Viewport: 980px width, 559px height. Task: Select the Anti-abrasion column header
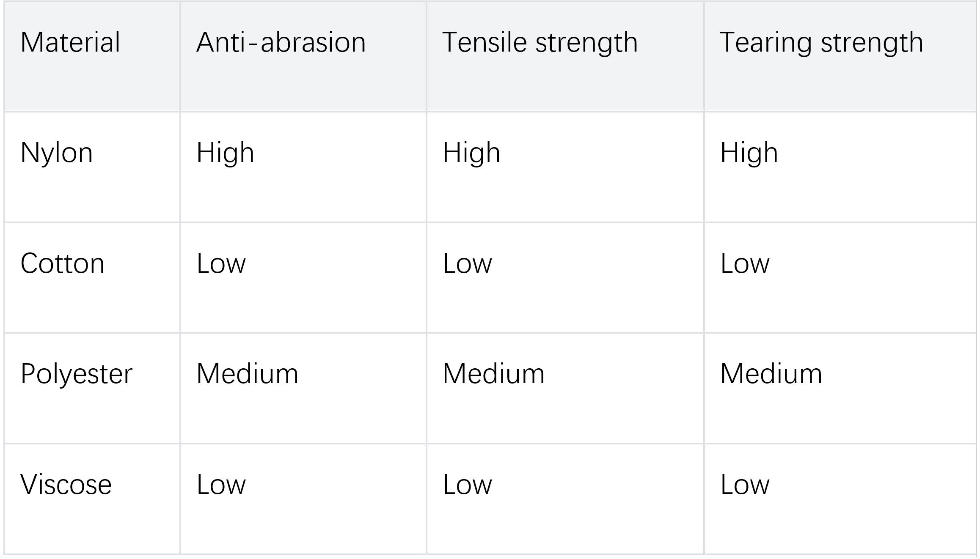tap(281, 42)
